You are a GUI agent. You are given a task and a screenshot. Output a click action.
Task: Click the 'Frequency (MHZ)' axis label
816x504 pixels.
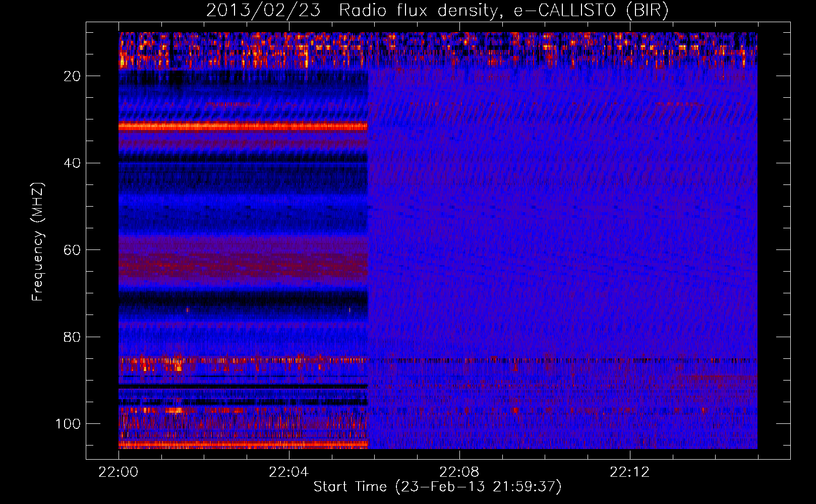(38, 242)
